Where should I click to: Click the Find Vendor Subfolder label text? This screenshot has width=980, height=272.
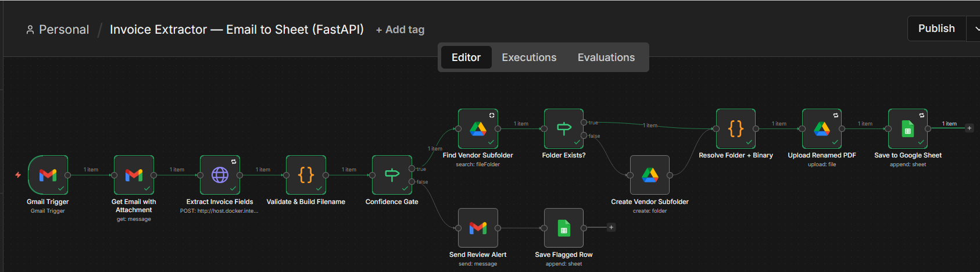coord(478,155)
